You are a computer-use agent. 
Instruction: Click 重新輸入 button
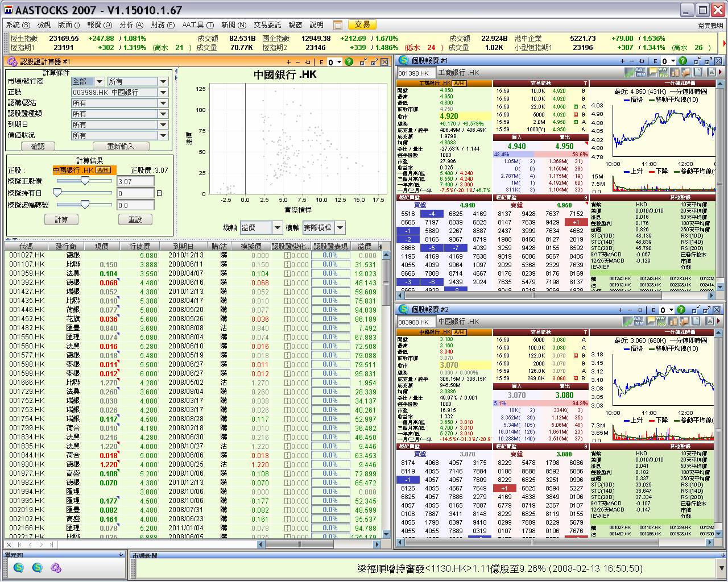tap(121, 146)
